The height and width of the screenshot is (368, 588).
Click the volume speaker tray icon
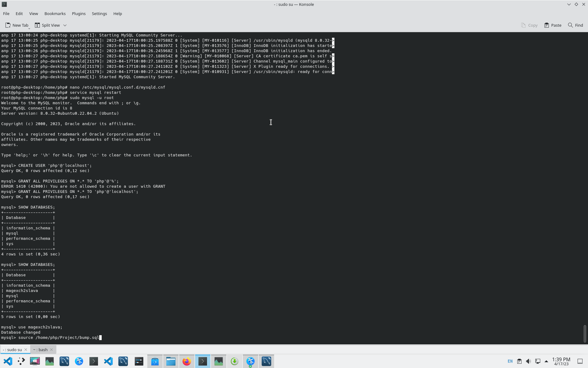[528, 361]
